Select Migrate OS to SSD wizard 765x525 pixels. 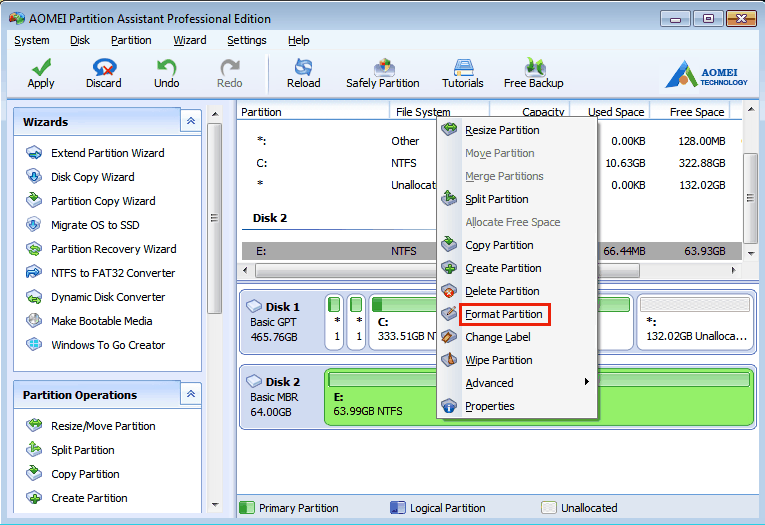click(95, 225)
